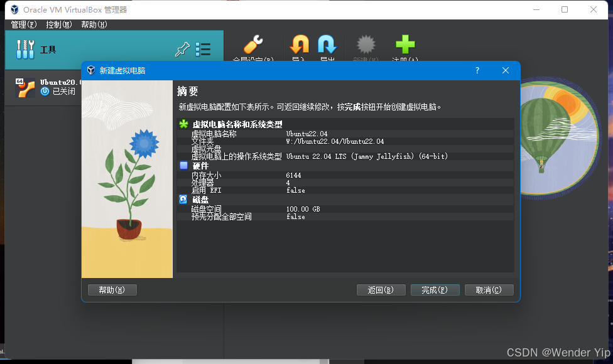Click the 虚拟电脑名称和系统类型 section header
Viewport: 613px width, 364px height.
[x=237, y=124]
